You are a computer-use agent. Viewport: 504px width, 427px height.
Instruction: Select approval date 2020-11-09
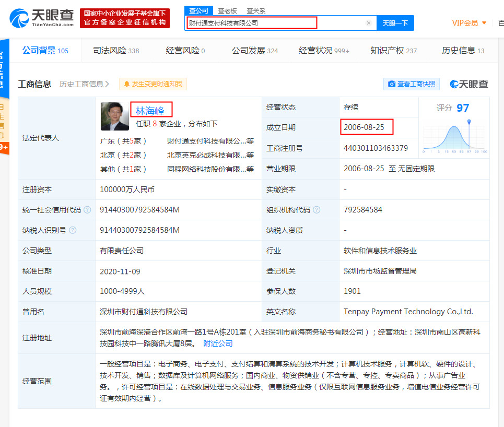(x=120, y=271)
